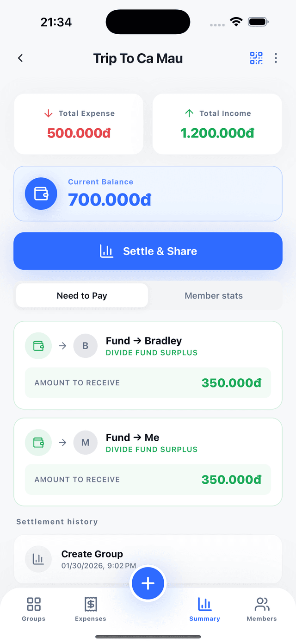Click the avatar circle labeled M for Me

pos(85,442)
